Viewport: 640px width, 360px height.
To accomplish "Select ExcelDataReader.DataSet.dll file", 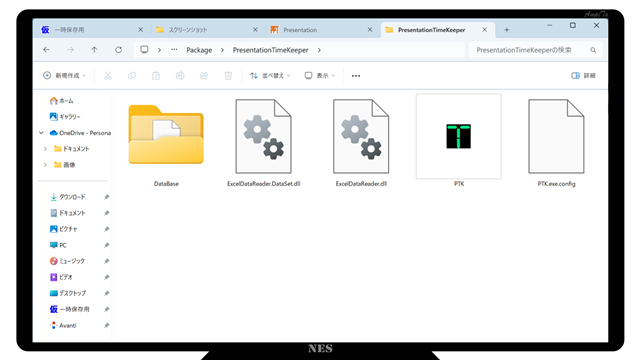I will 264,143.
